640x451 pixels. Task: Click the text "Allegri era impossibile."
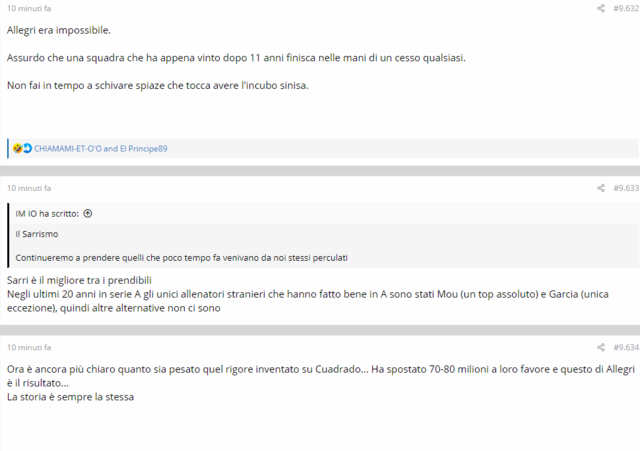click(x=59, y=30)
